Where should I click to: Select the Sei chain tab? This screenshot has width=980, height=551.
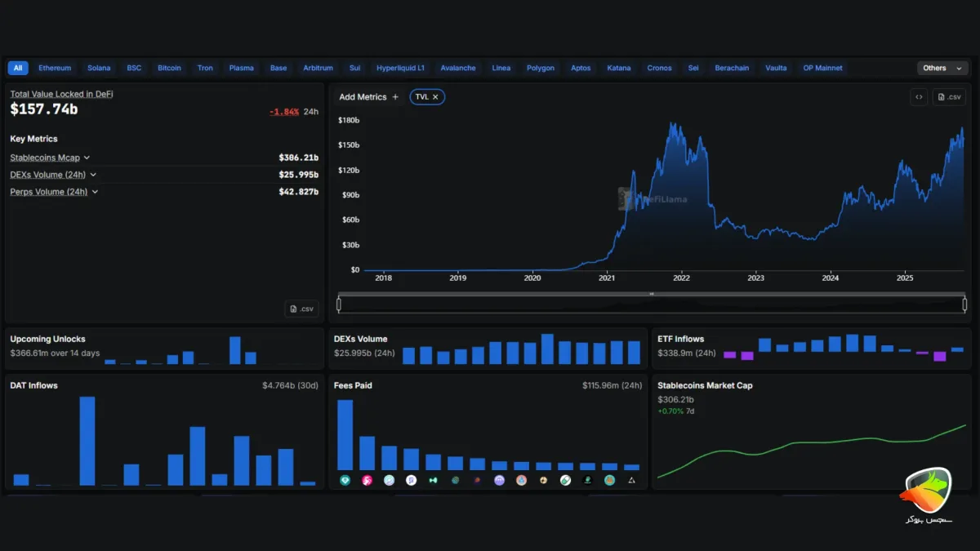(693, 69)
